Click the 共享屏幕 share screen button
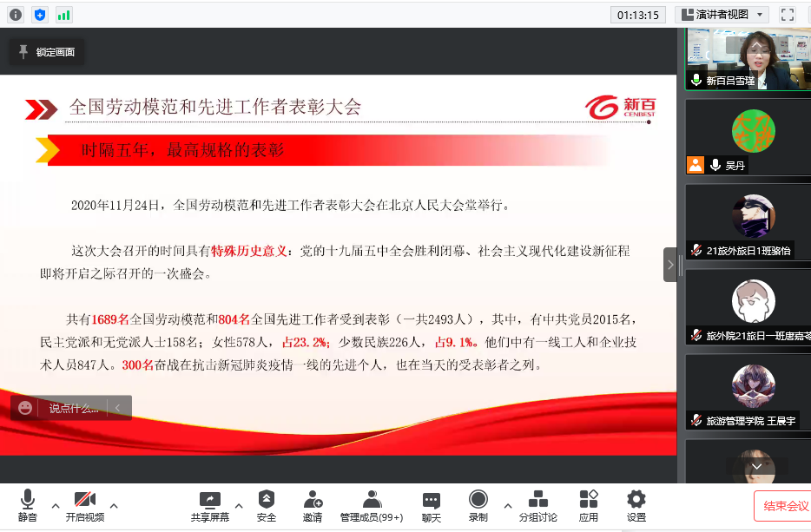This screenshot has height=532, width=811. 210,506
